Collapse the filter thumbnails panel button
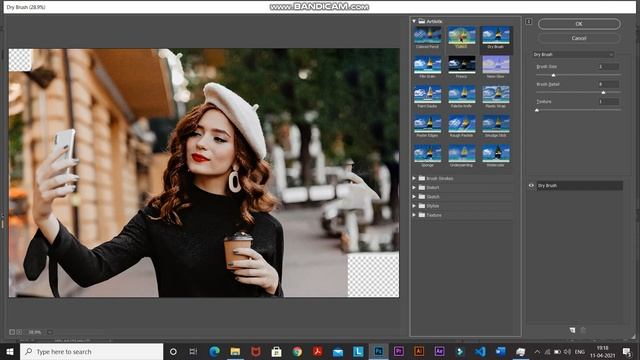The image size is (640, 360). click(528, 22)
